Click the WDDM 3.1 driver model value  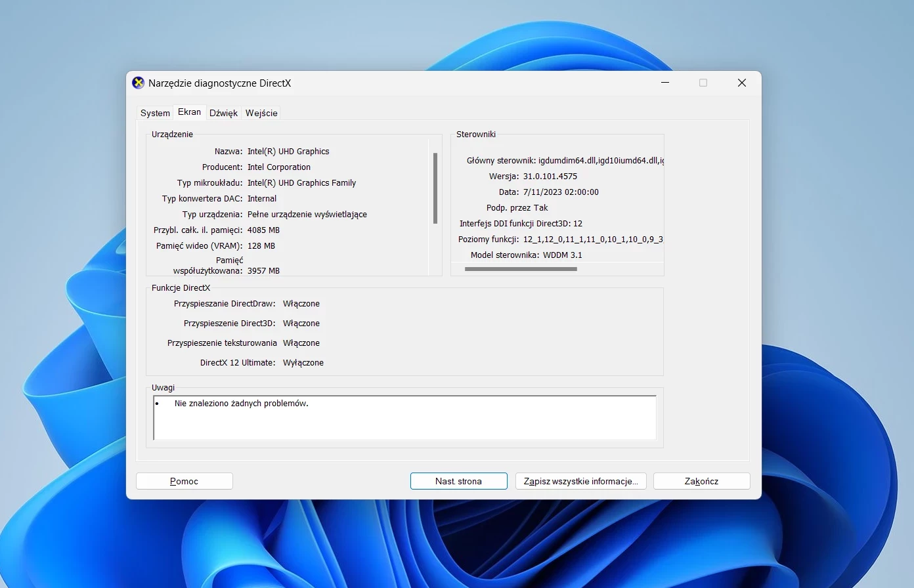(563, 255)
